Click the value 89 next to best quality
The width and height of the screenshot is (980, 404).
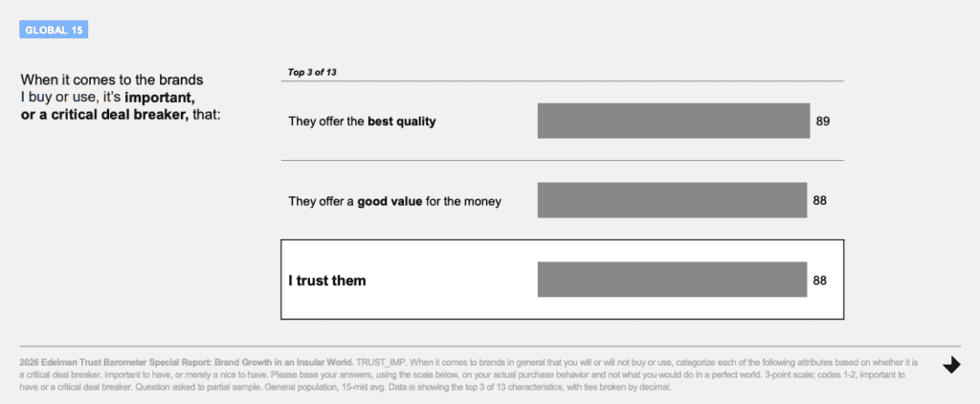(x=823, y=122)
